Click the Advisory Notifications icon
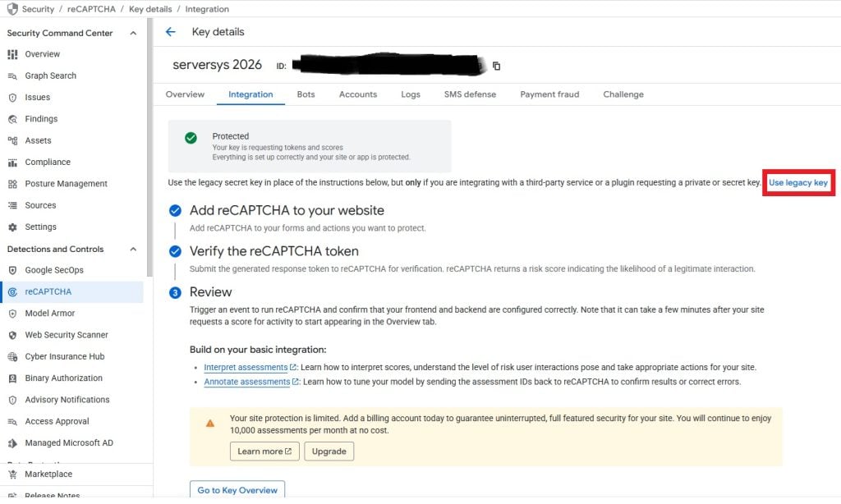The height and width of the screenshot is (504, 841). pyautogui.click(x=12, y=400)
